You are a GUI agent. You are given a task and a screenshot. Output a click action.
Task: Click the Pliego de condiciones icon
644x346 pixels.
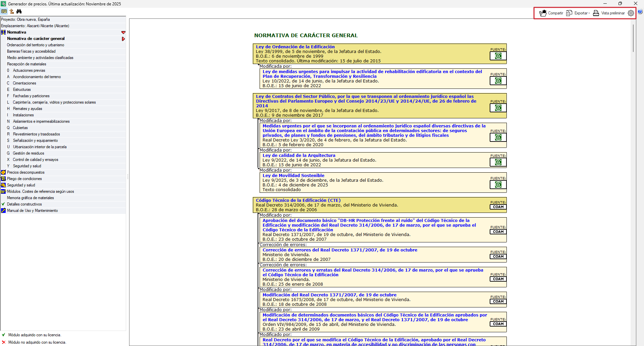tap(3, 179)
